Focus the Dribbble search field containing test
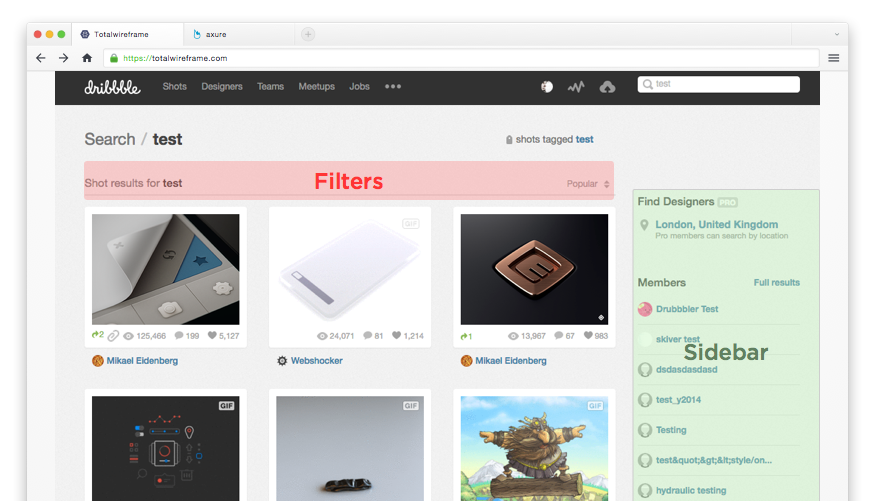Screen dimensions: 892x501 click(718, 84)
